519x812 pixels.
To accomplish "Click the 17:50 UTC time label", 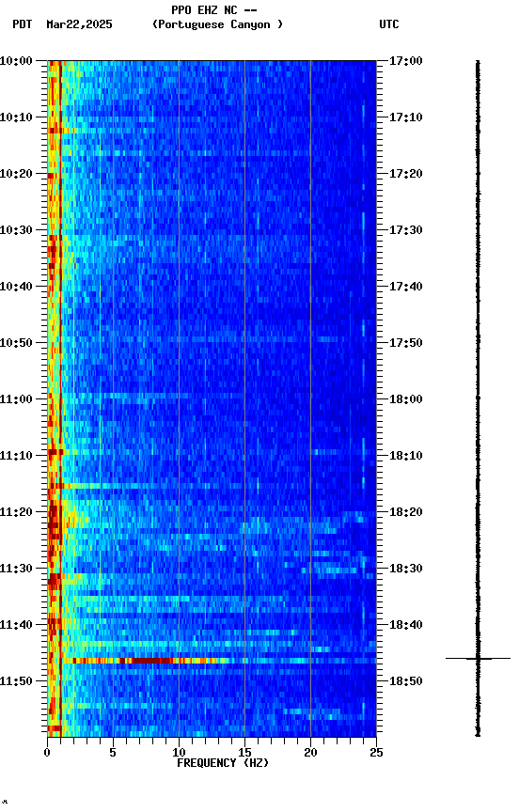I will (x=406, y=343).
